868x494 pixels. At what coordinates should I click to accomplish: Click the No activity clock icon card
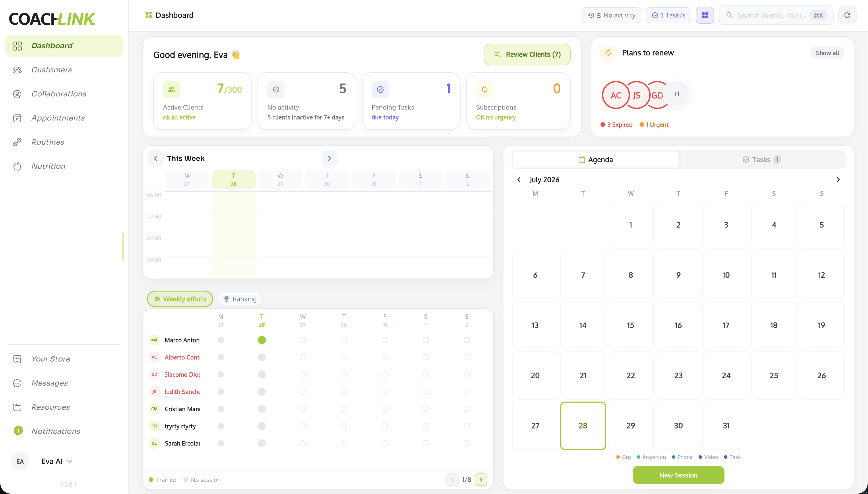pyautogui.click(x=276, y=89)
